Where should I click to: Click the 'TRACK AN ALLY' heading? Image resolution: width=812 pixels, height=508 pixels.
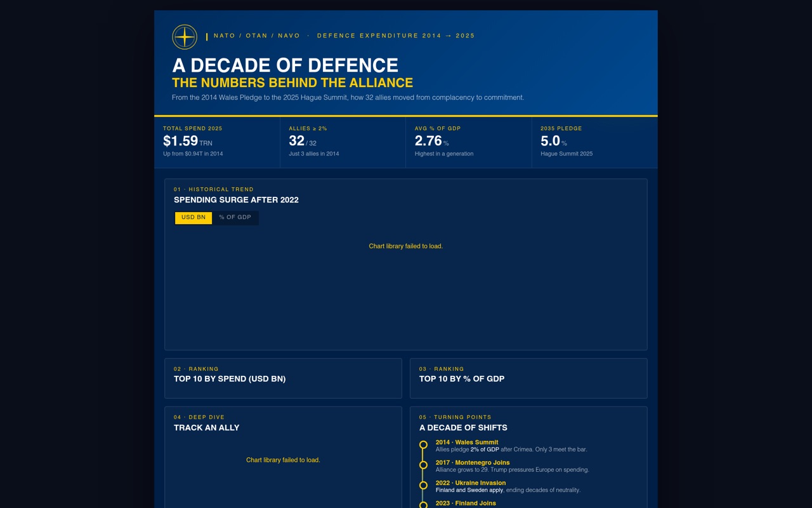click(207, 428)
